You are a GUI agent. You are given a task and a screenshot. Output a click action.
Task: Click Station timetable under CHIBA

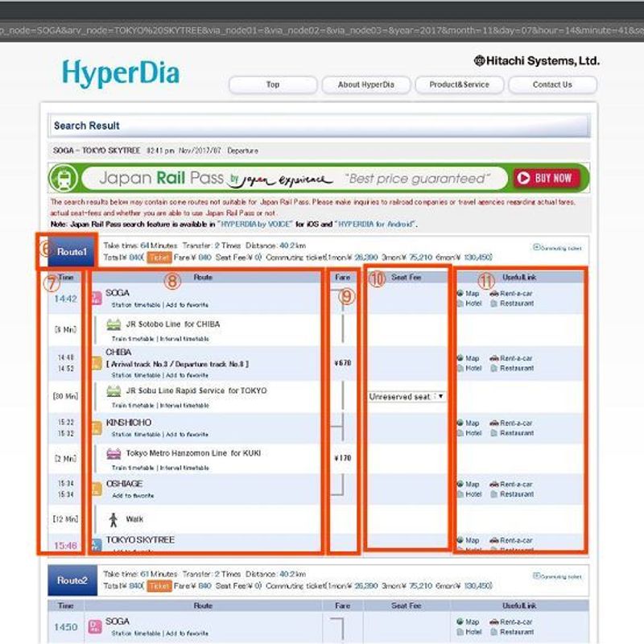coord(135,375)
